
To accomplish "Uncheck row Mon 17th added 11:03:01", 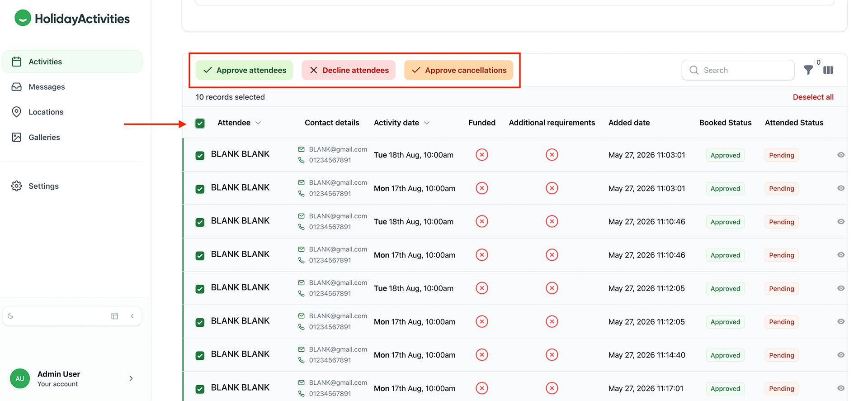I will pyautogui.click(x=200, y=189).
